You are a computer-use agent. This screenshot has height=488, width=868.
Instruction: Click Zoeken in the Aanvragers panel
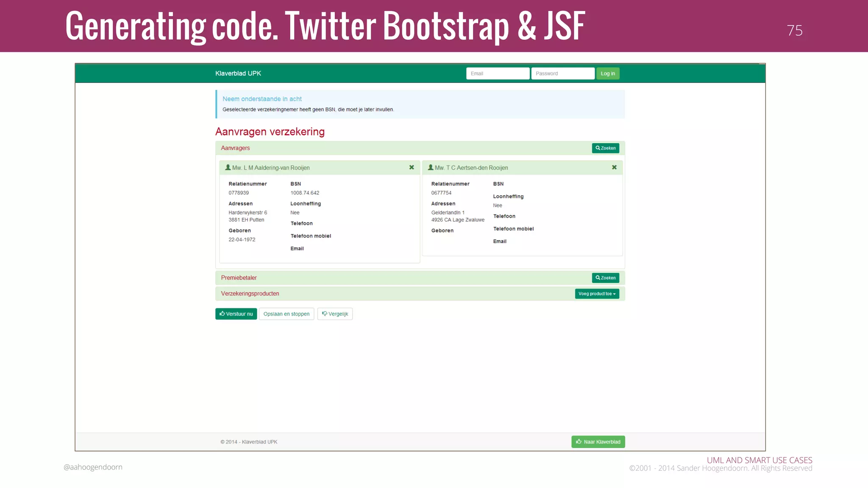(x=605, y=148)
